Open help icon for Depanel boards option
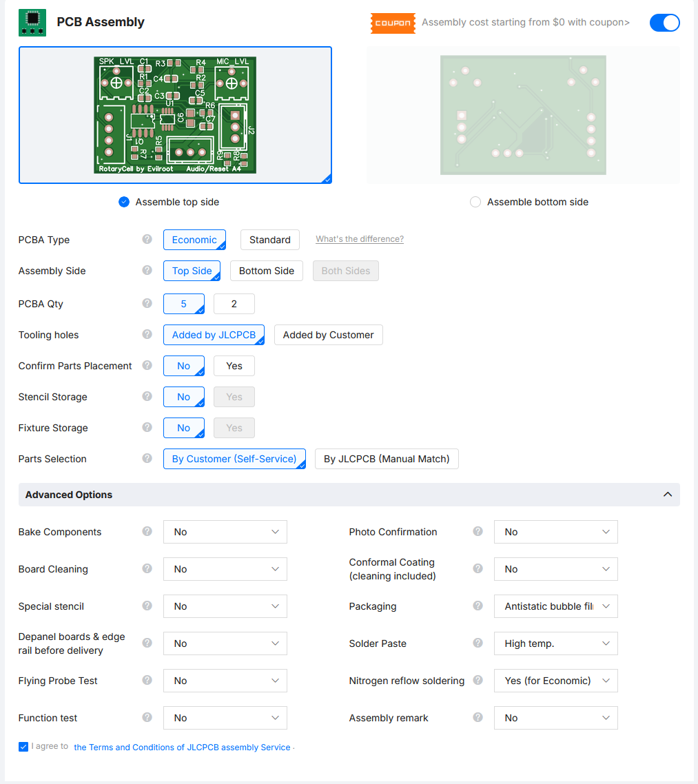This screenshot has height=784, width=698. tap(147, 643)
